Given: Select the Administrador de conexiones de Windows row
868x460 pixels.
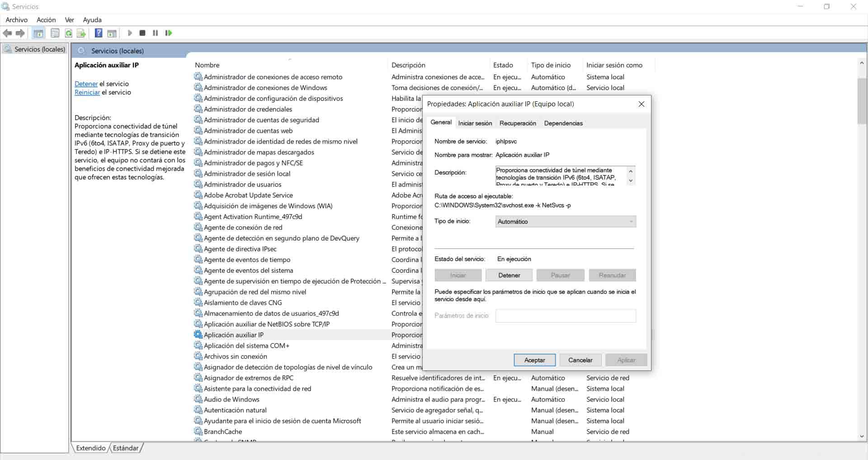Looking at the screenshot, I should [x=265, y=88].
